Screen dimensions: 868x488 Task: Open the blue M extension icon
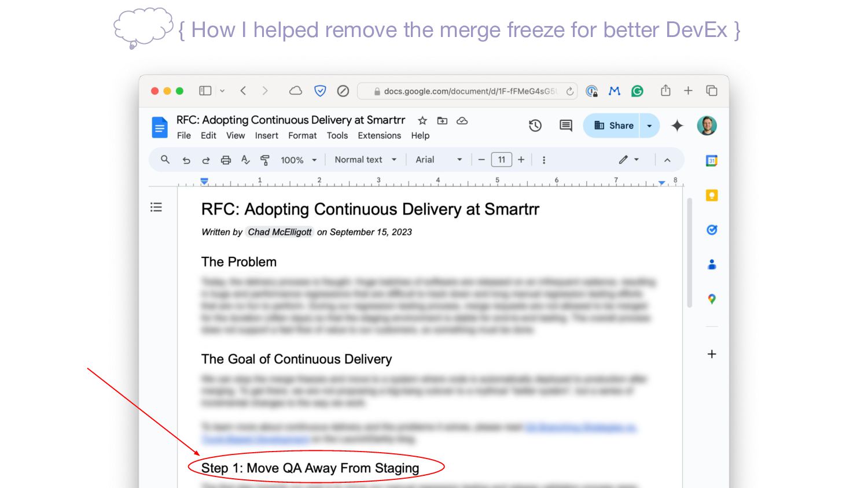pyautogui.click(x=615, y=91)
